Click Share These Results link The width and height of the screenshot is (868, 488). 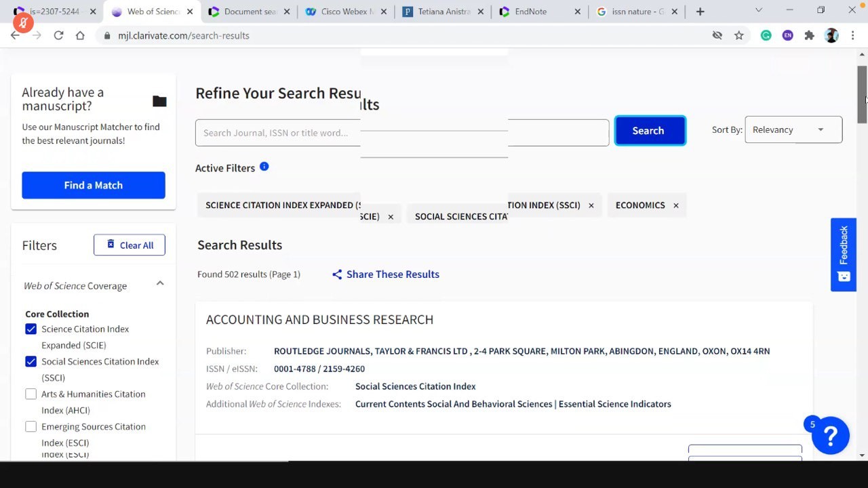point(393,274)
